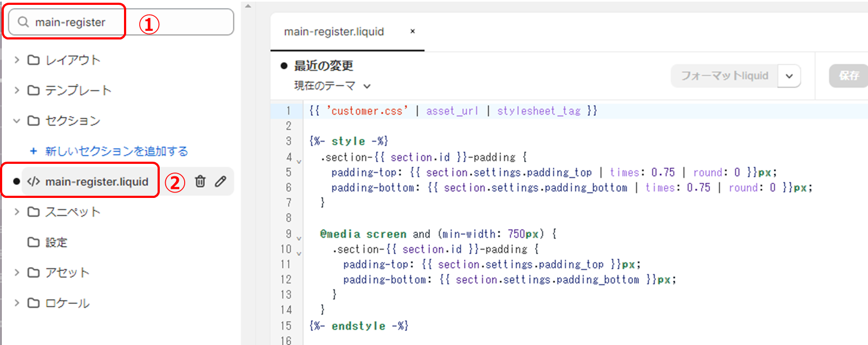Click line number 15 in gutter
The width and height of the screenshot is (868, 345).
point(286,326)
